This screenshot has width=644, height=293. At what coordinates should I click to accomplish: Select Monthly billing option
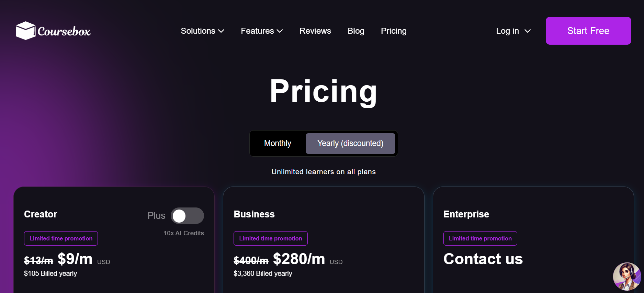click(278, 143)
